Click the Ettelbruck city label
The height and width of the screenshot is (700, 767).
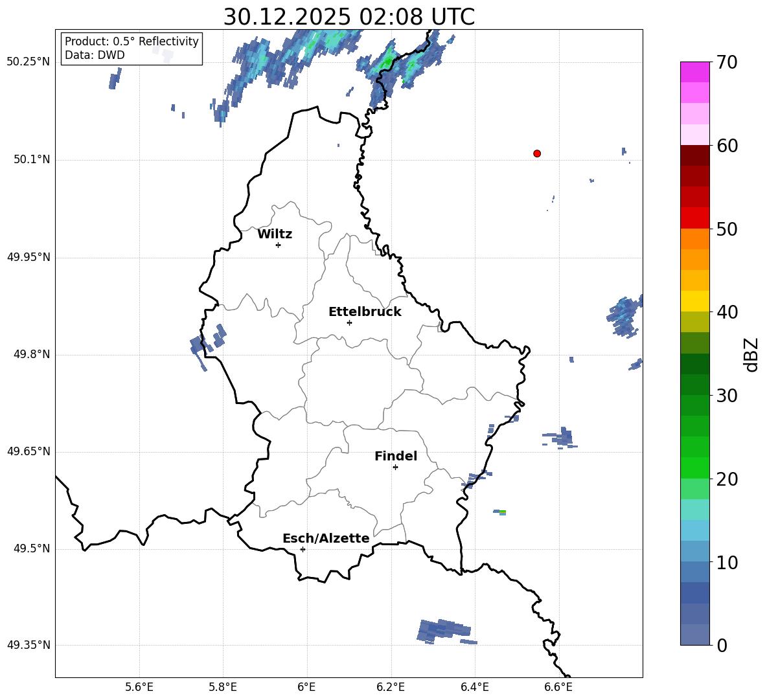(x=365, y=312)
